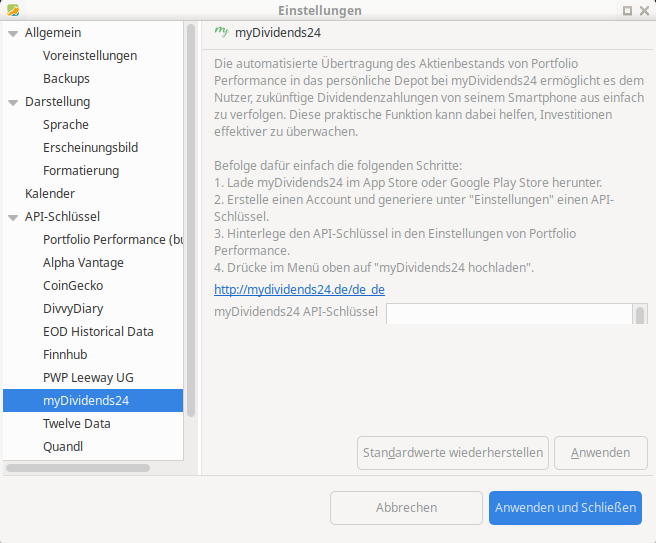This screenshot has width=656, height=543.
Task: Click the scrollbar inside API key field
Action: [640, 315]
